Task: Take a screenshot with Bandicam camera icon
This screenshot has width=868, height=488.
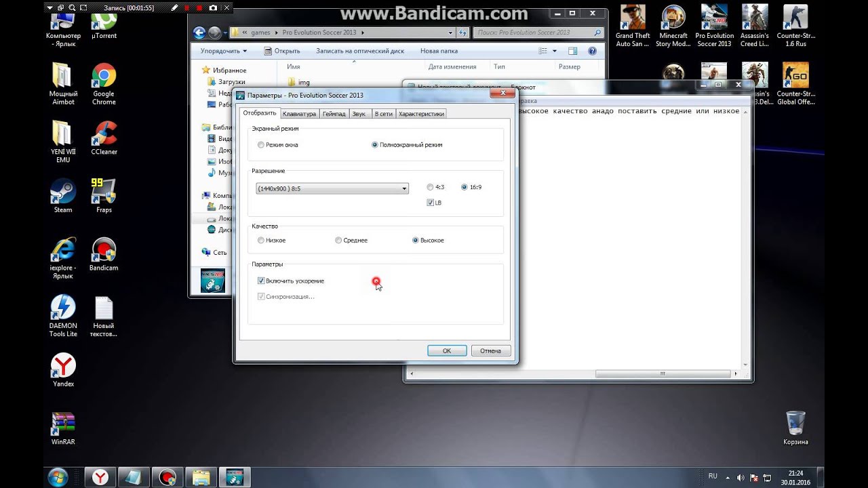Action: click(x=213, y=8)
